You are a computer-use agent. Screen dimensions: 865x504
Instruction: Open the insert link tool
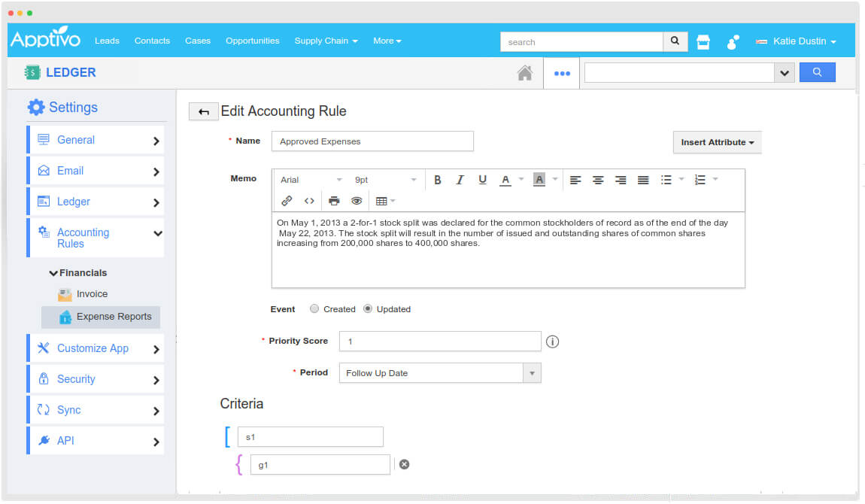[x=287, y=201]
